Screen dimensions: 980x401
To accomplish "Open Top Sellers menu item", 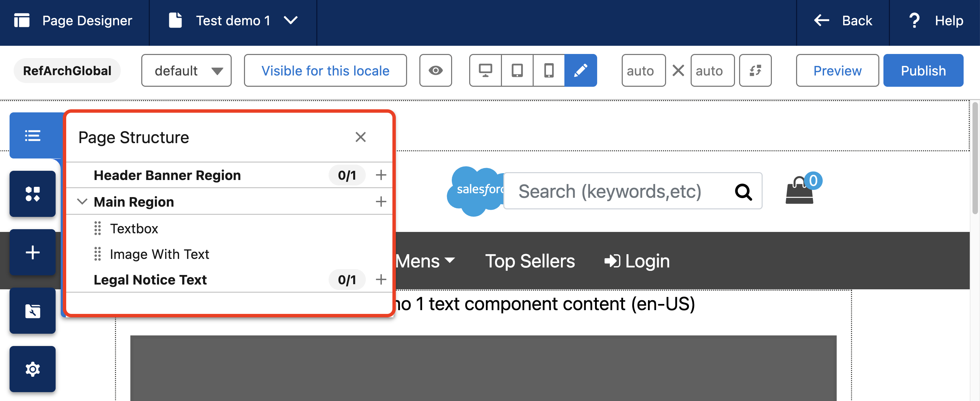I will (x=530, y=261).
